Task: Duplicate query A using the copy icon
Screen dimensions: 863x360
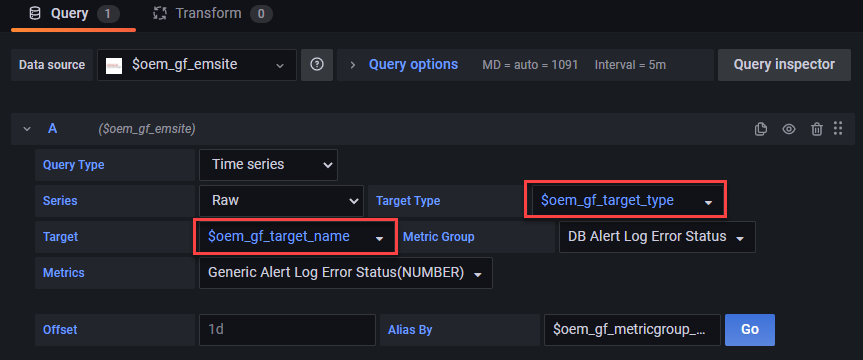Action: (x=761, y=129)
